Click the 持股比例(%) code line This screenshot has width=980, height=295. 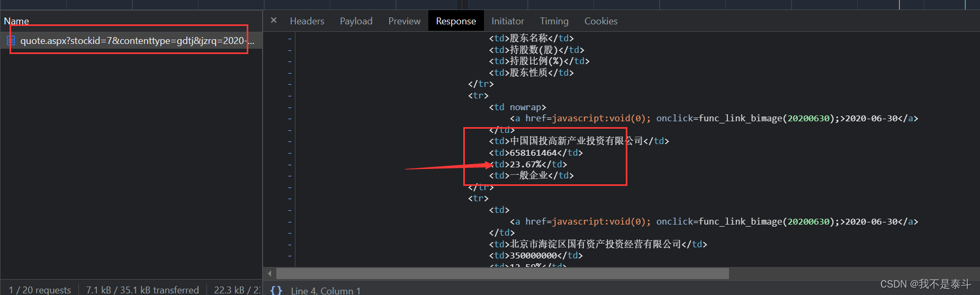pyautogui.click(x=539, y=61)
